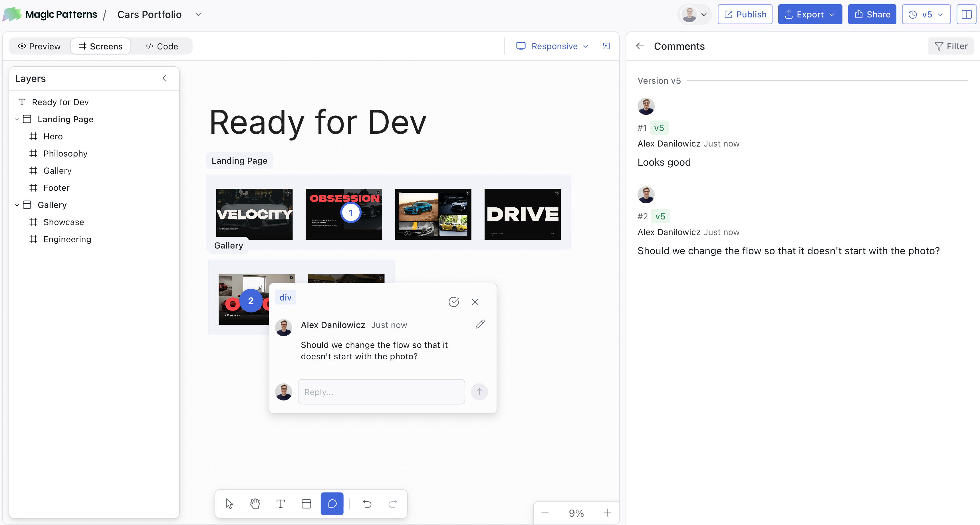Click the Reply input field

tap(381, 392)
